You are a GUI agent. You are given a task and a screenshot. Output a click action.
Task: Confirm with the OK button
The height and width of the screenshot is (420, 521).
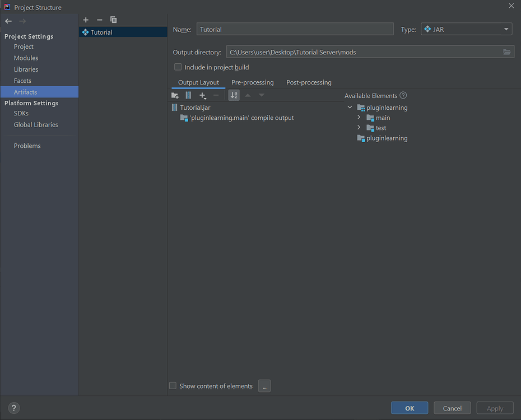point(410,408)
